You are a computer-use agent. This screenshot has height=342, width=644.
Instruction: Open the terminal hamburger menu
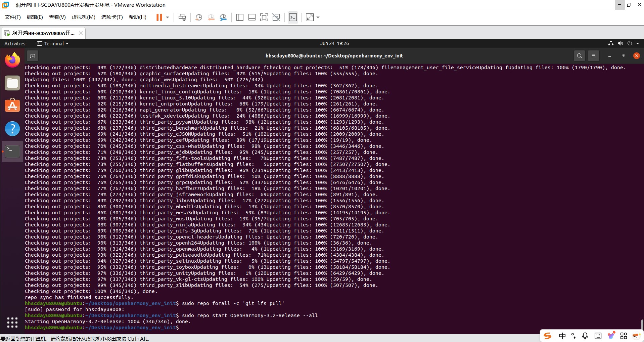pyautogui.click(x=594, y=56)
